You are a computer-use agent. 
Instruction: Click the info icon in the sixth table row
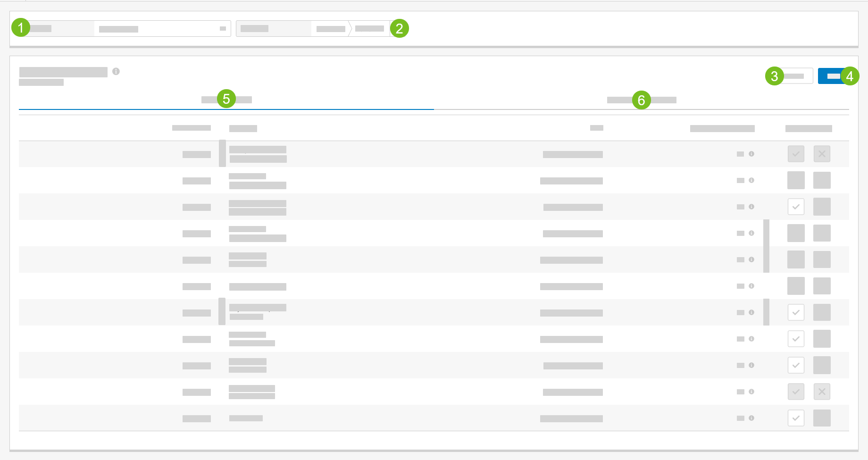(751, 286)
